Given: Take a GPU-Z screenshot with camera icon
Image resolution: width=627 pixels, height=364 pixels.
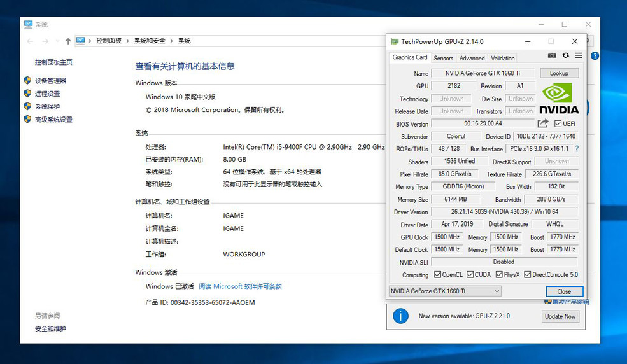Looking at the screenshot, I should pos(552,55).
